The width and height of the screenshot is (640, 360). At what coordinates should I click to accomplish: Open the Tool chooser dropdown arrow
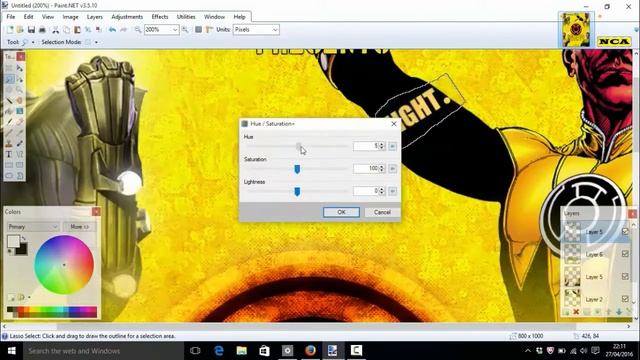pos(33,42)
